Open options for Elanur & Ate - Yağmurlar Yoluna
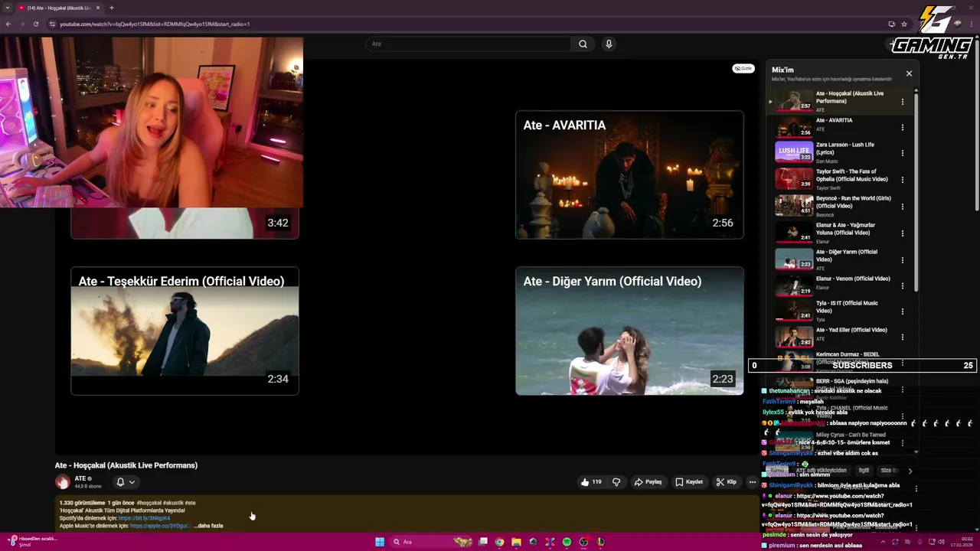 [x=902, y=233]
